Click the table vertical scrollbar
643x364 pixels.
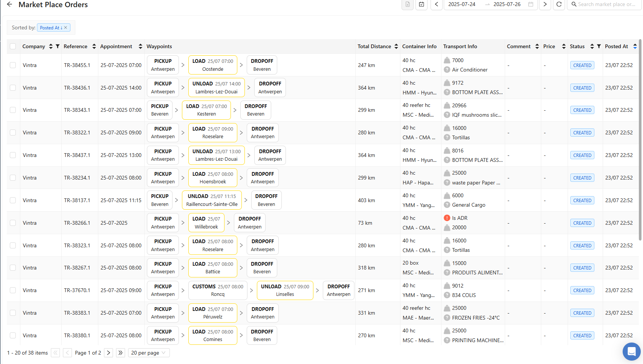pos(640,139)
